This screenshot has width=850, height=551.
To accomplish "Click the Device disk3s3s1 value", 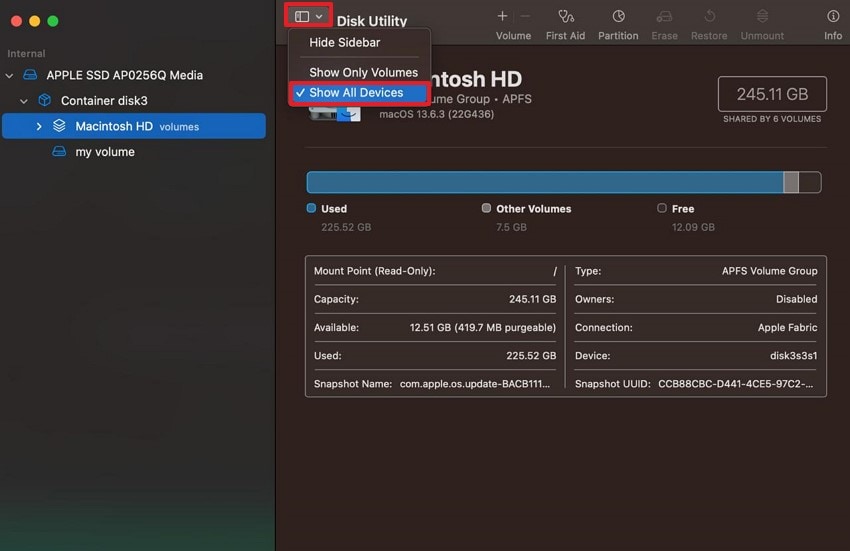I will click(x=794, y=356).
